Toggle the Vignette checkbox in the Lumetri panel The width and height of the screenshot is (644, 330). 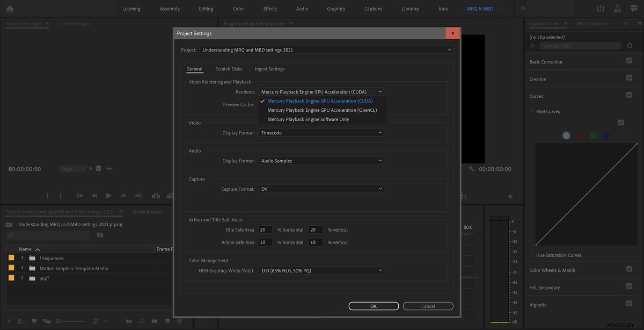[629, 304]
